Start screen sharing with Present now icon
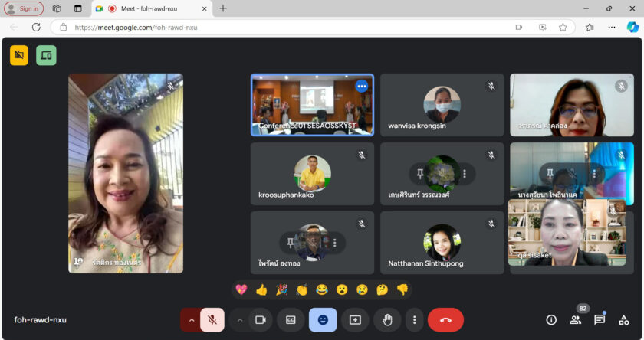Viewport: 644px width, 340px height. pyautogui.click(x=355, y=320)
